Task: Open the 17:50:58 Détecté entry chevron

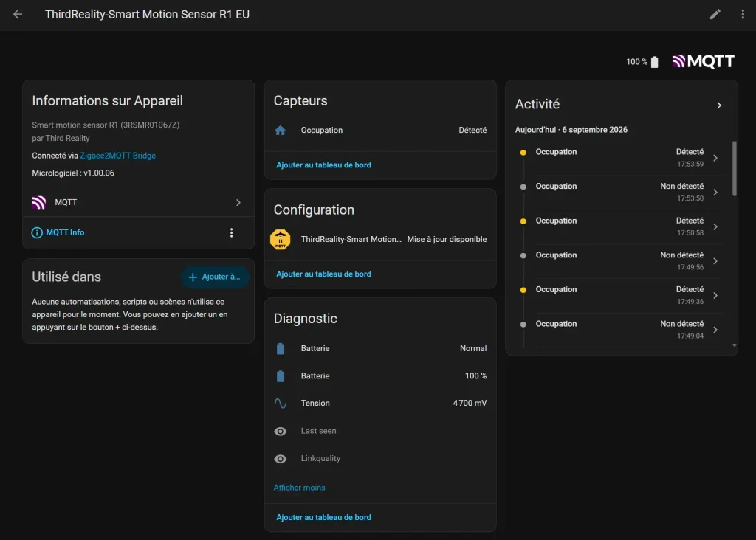Action: pos(715,227)
